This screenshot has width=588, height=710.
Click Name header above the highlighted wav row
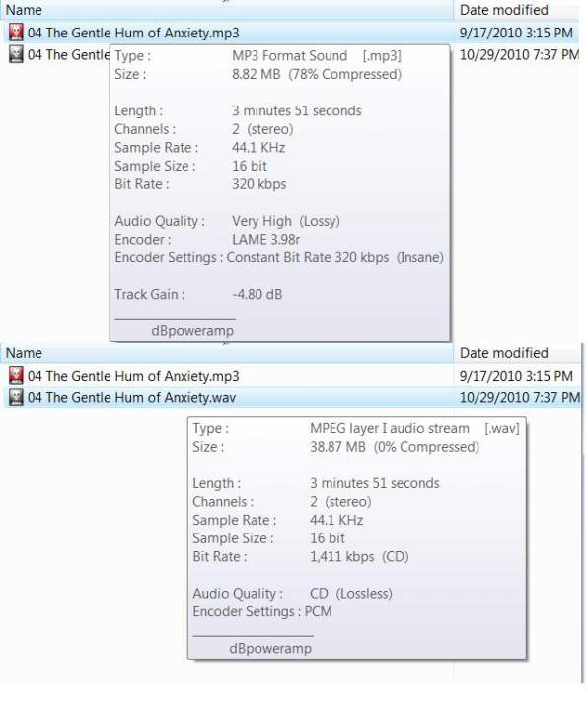(24, 353)
